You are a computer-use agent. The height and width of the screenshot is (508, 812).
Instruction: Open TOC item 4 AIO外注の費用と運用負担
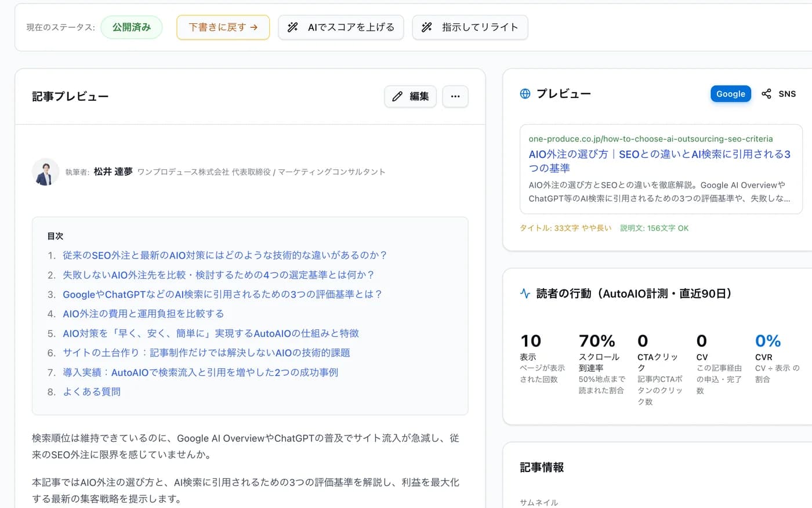click(143, 314)
